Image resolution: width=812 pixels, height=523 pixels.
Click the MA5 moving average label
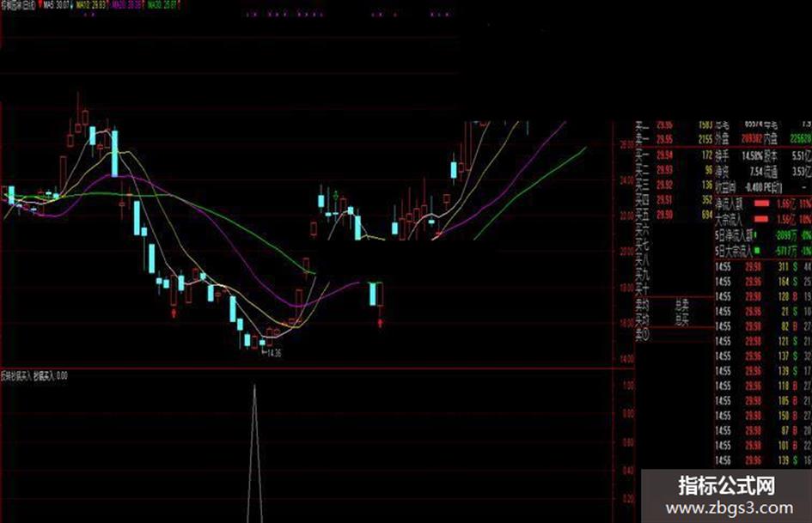(57, 4)
